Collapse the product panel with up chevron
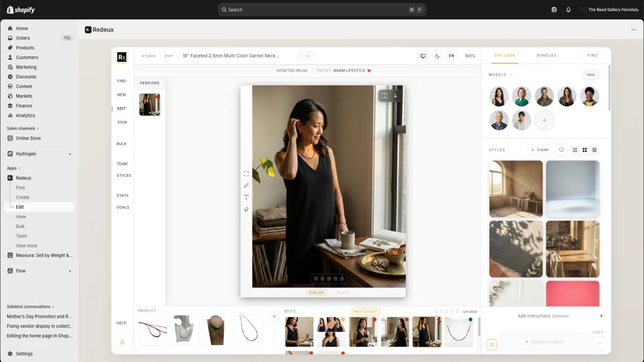The height and width of the screenshot is (362, 644). tap(274, 316)
